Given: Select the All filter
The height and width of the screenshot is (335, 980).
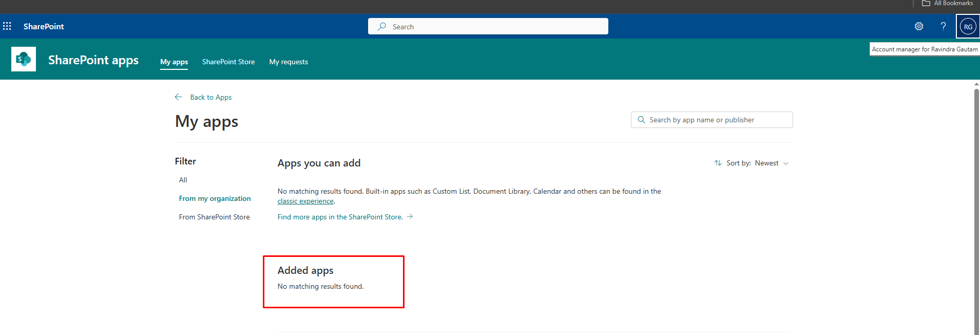Looking at the screenshot, I should click(183, 180).
